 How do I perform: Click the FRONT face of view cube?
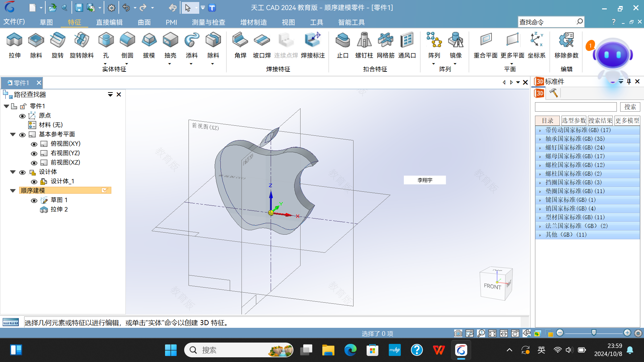pyautogui.click(x=492, y=286)
